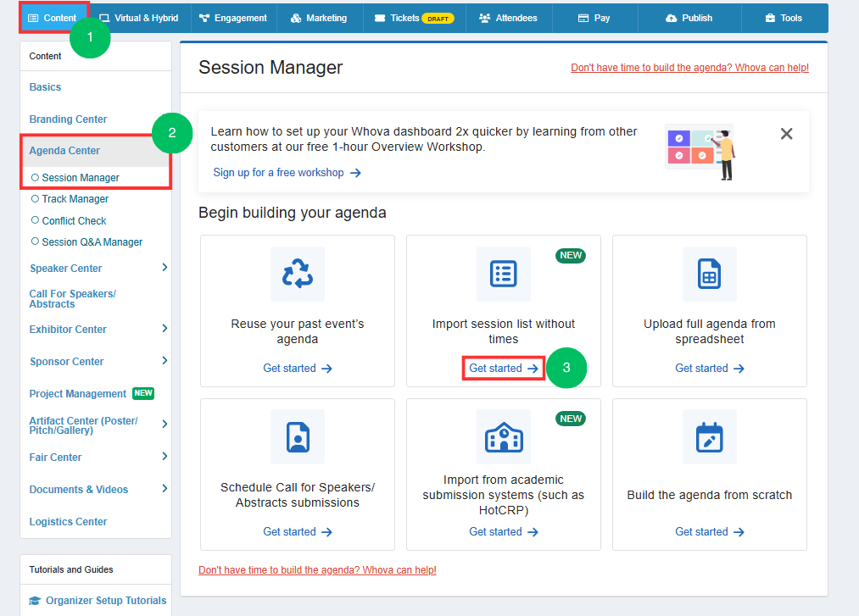This screenshot has width=859, height=616.
Task: Select the Conflict Check radio item
Action: coord(69,220)
